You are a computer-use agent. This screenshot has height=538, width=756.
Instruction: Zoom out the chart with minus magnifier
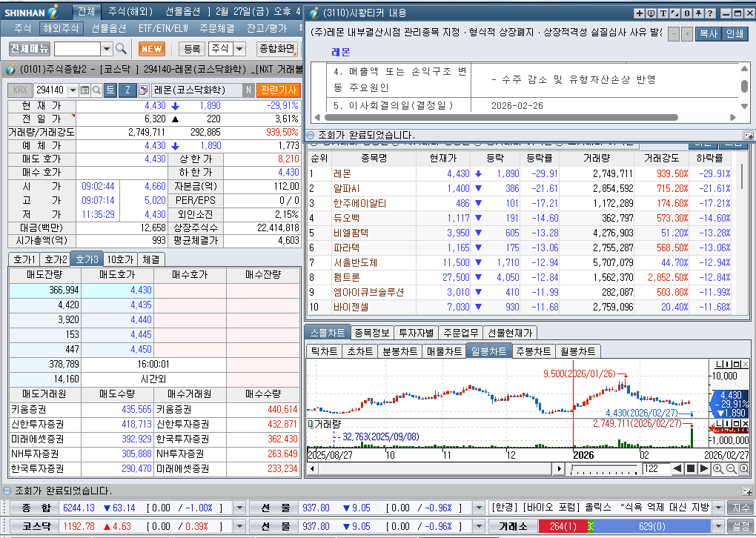tap(731, 468)
